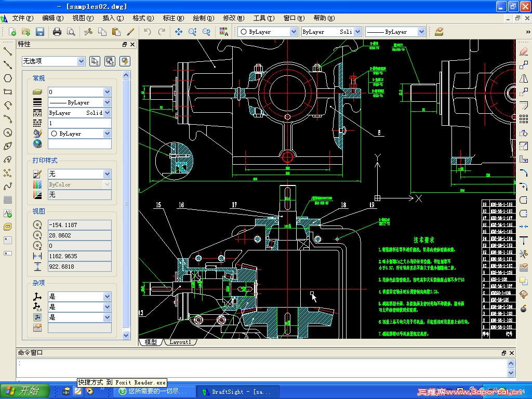Open first 杂项 是 dropdown
This screenshot has height=399, width=532.
coord(79,297)
